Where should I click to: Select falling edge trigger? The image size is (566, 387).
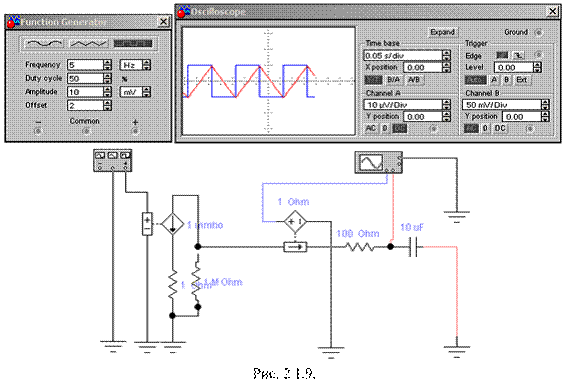[x=518, y=55]
